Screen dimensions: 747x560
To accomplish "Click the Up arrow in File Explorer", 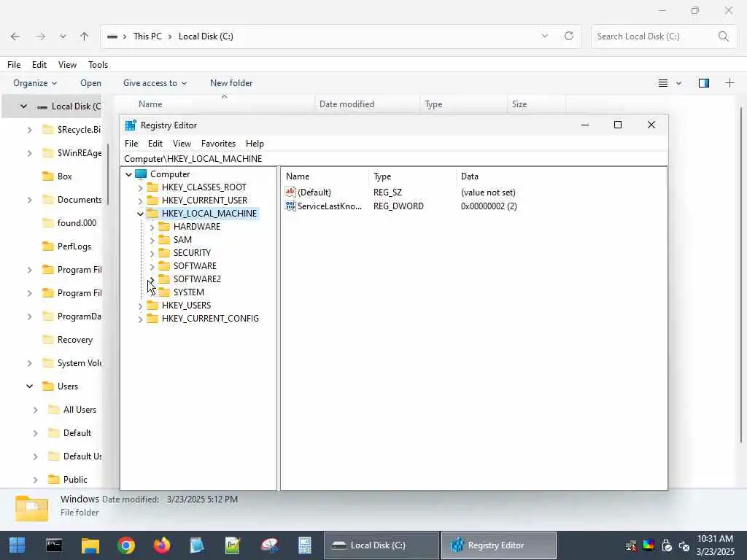I will [85, 36].
